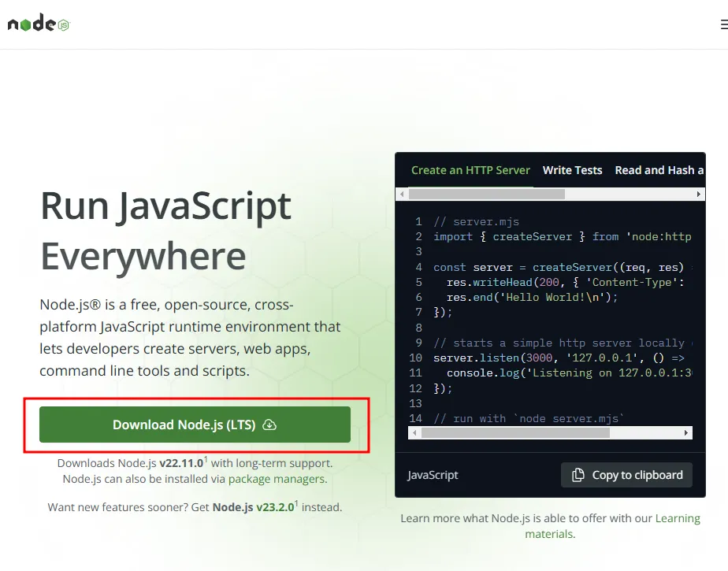Open the hamburger navigation menu
Screen dimensions: 728x571
724,24
